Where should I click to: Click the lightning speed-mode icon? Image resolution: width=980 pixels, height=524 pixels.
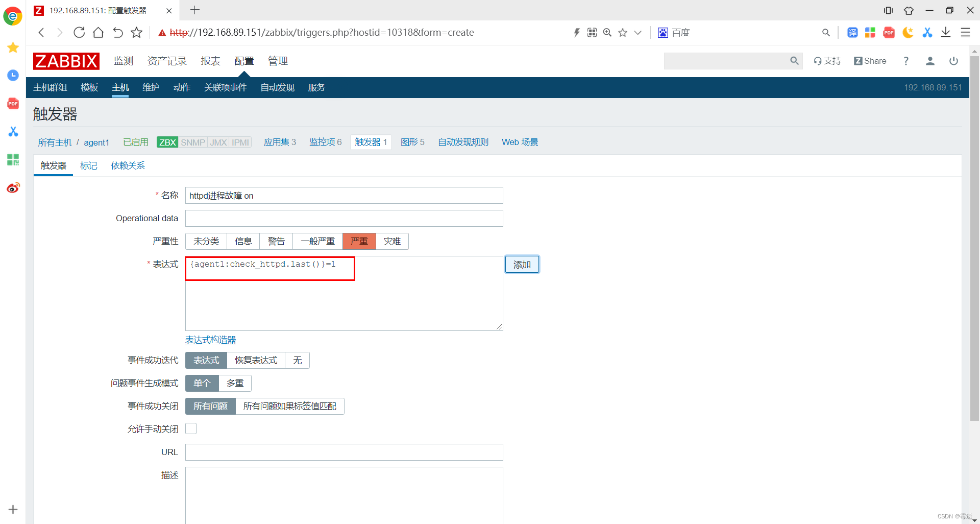pos(577,33)
